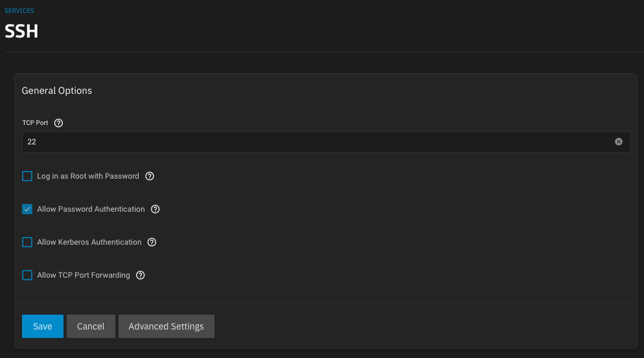View help for Allow Kerberos Authentication
Image resolution: width=644 pixels, height=358 pixels.
coord(152,242)
